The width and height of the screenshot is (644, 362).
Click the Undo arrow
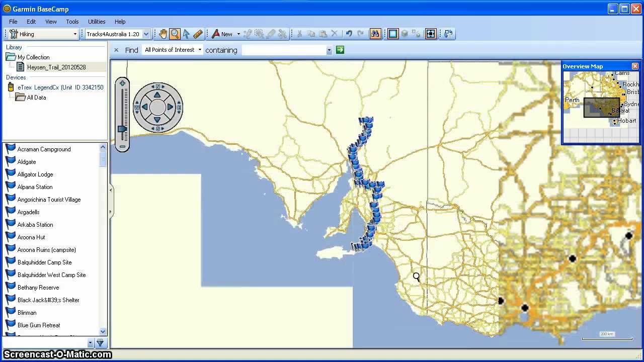(349, 34)
